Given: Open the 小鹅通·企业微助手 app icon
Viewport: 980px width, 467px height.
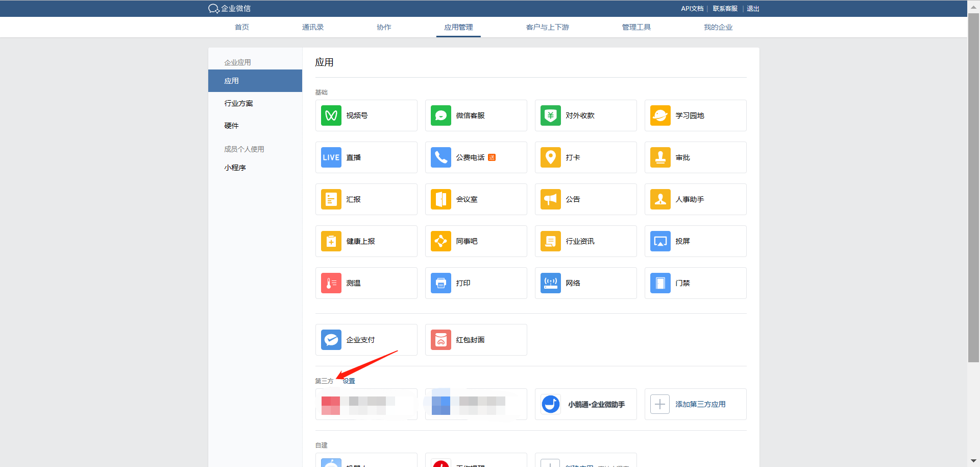Looking at the screenshot, I should click(551, 404).
